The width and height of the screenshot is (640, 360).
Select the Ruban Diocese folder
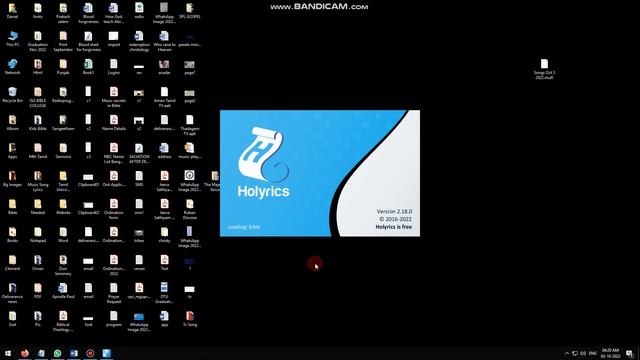(x=190, y=210)
